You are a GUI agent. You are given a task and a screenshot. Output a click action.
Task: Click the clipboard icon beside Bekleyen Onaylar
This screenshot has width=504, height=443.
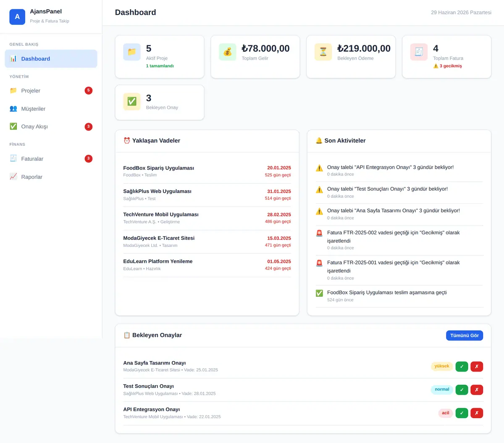click(127, 335)
